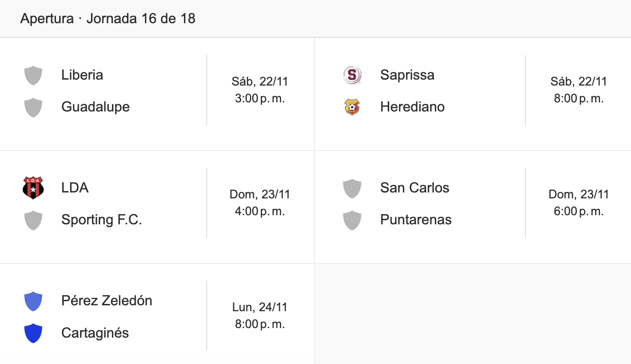Open the Herediano team link
This screenshot has width=631, height=364.
coord(412,107)
